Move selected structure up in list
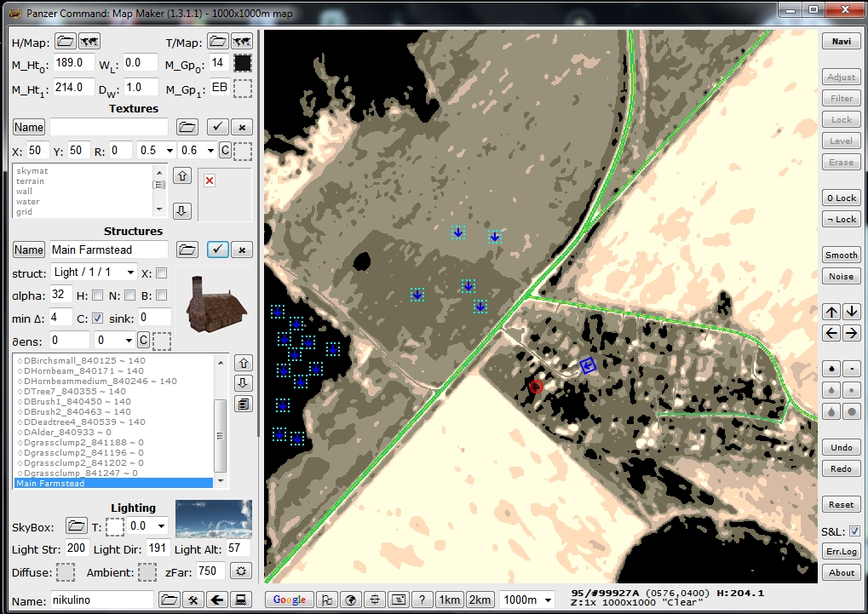 244,363
